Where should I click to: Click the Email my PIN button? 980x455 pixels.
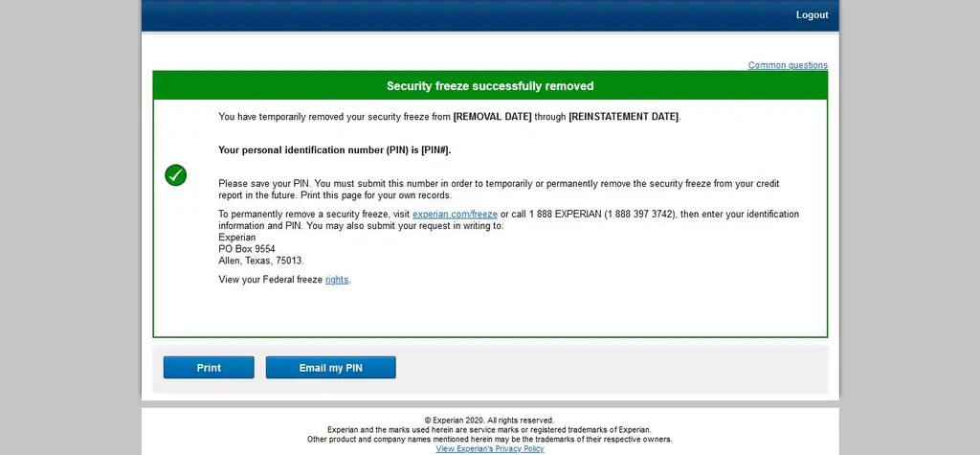[330, 368]
